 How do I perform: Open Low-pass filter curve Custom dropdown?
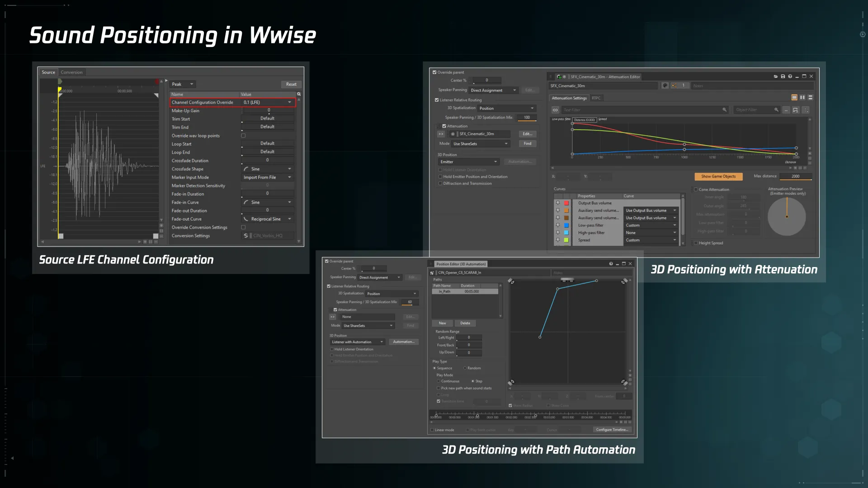coord(651,225)
